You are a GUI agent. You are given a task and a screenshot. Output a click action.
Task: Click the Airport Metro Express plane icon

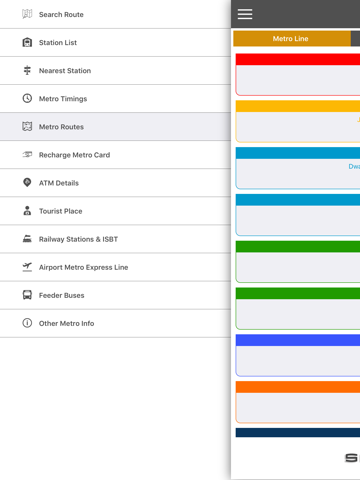[x=27, y=267]
